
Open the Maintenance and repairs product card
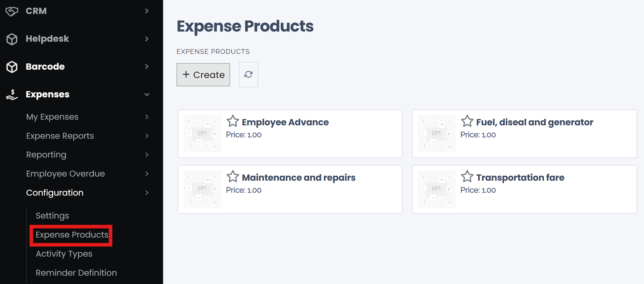click(x=290, y=189)
